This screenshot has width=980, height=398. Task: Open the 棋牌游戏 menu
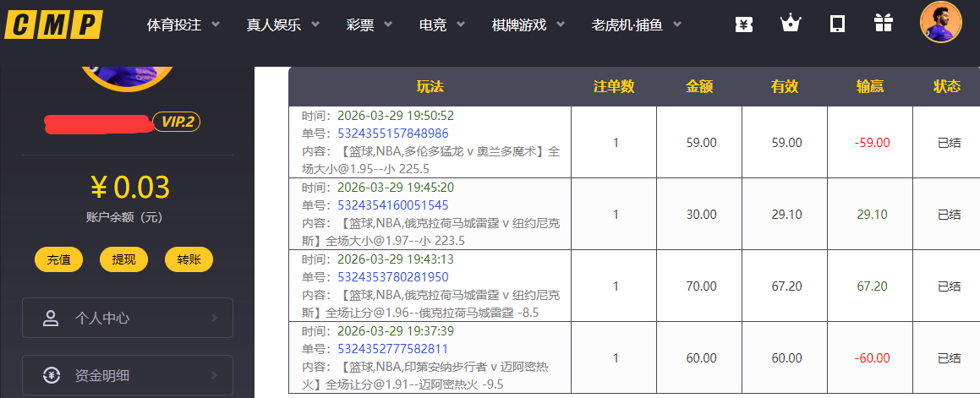tap(519, 25)
